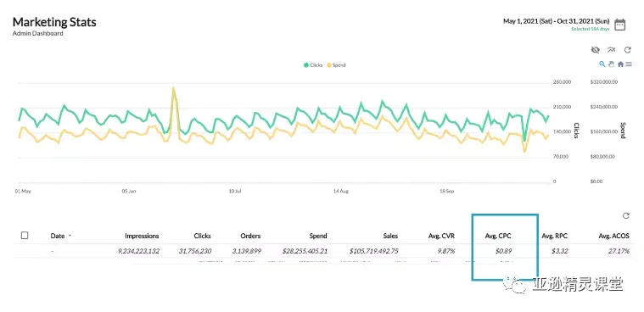Select the total clicks value 31,756,230

click(195, 251)
